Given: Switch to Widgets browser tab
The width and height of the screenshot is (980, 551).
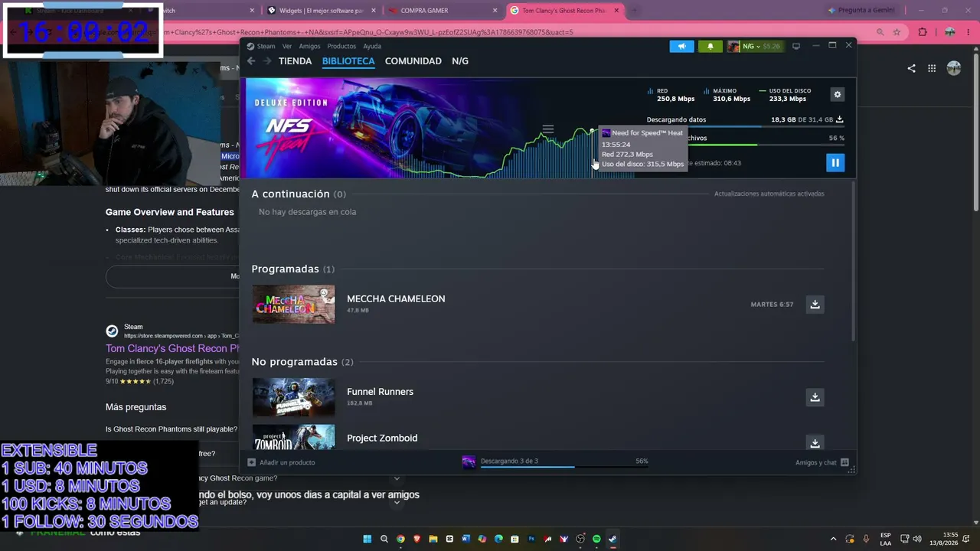Looking at the screenshot, I should coord(320,11).
